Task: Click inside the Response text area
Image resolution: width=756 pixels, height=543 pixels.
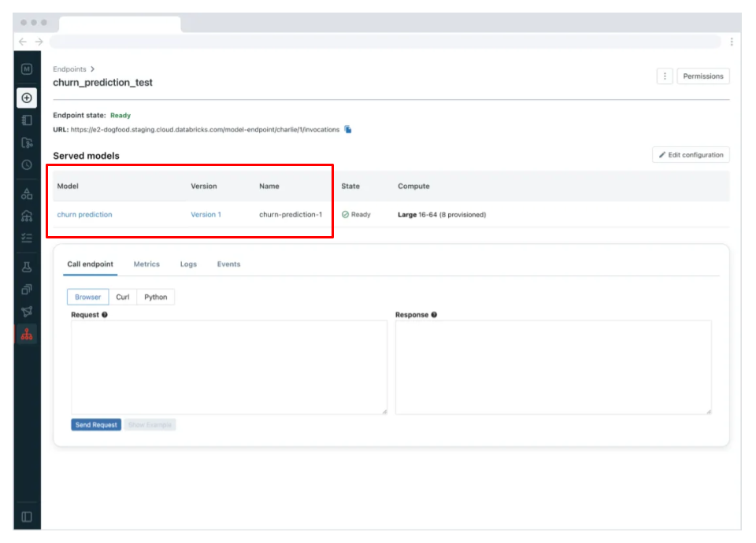Action: (554, 368)
